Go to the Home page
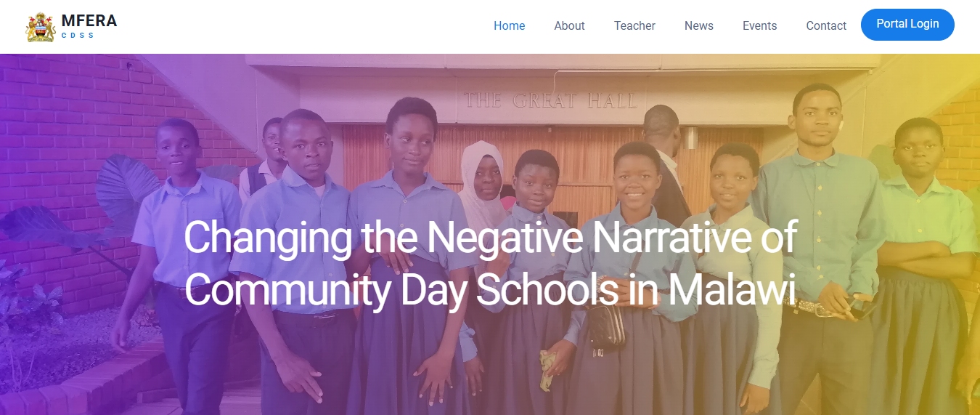The width and height of the screenshot is (980, 415). tap(509, 25)
